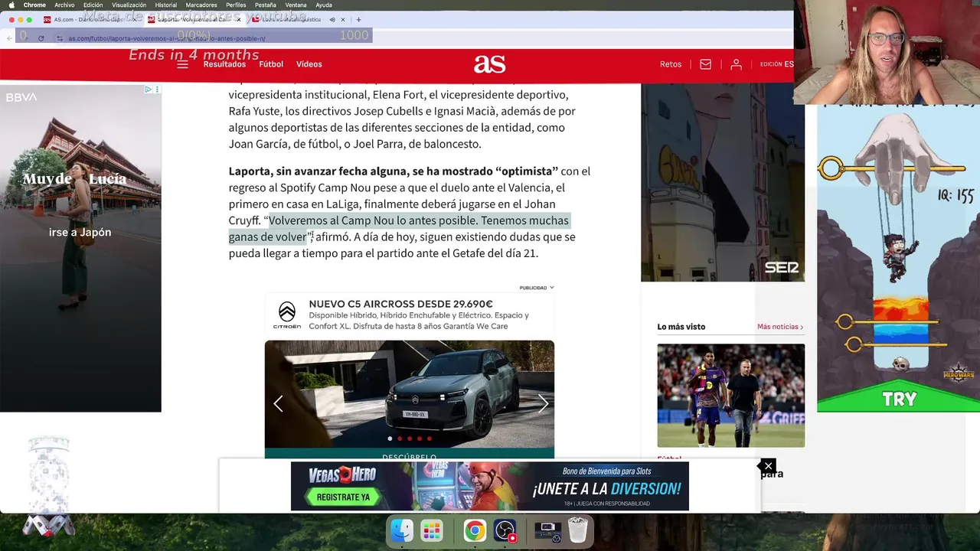Image resolution: width=980 pixels, height=551 pixels.
Task: Expand the PUBLICIDAD dropdown above ad
Action: click(537, 288)
